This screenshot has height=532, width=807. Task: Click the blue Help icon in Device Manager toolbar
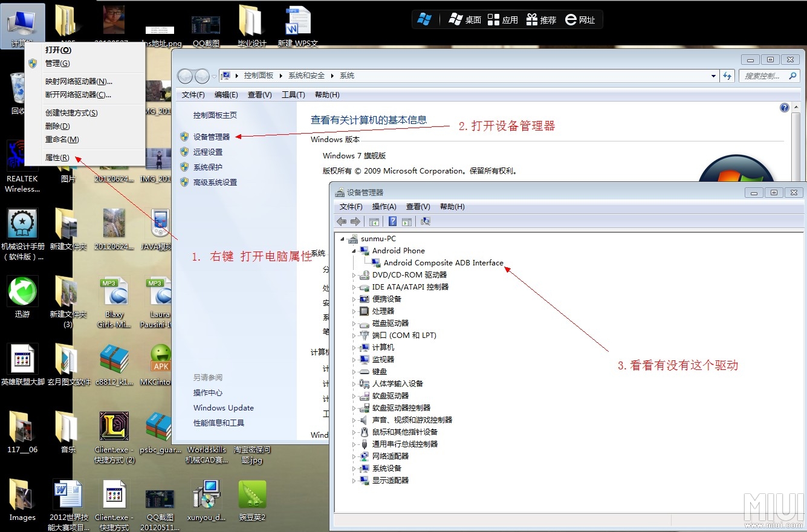(392, 221)
